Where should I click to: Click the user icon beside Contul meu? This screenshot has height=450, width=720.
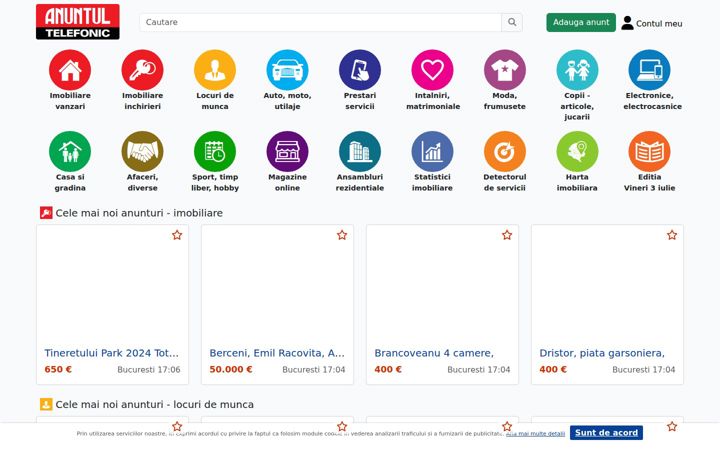pyautogui.click(x=627, y=22)
